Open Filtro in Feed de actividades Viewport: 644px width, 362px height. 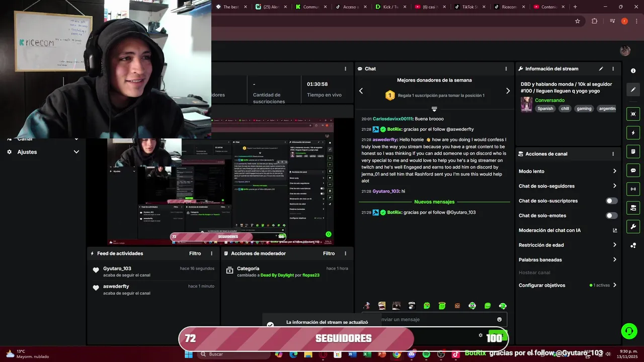tap(195, 253)
